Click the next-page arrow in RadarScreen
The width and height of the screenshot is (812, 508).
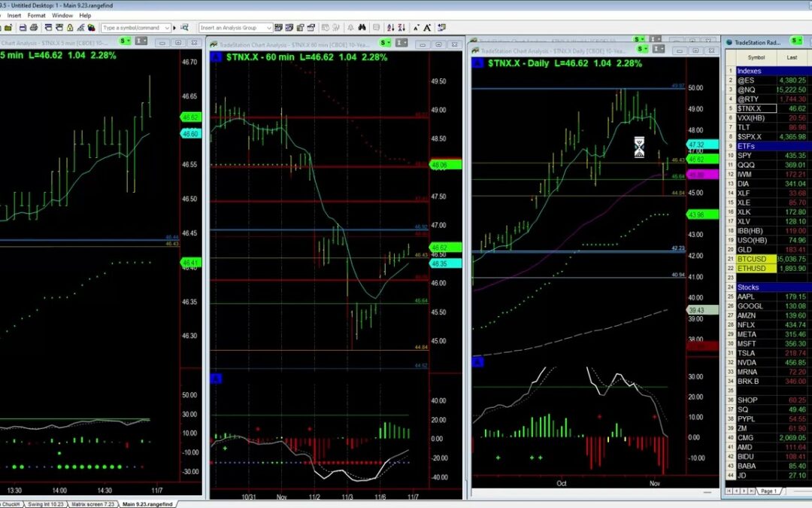744,491
